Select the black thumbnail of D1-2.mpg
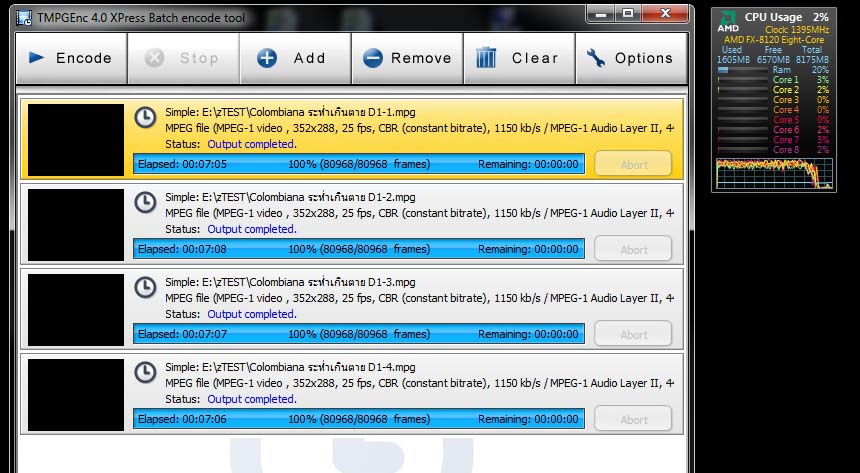This screenshot has width=860, height=473. pyautogui.click(x=76, y=225)
